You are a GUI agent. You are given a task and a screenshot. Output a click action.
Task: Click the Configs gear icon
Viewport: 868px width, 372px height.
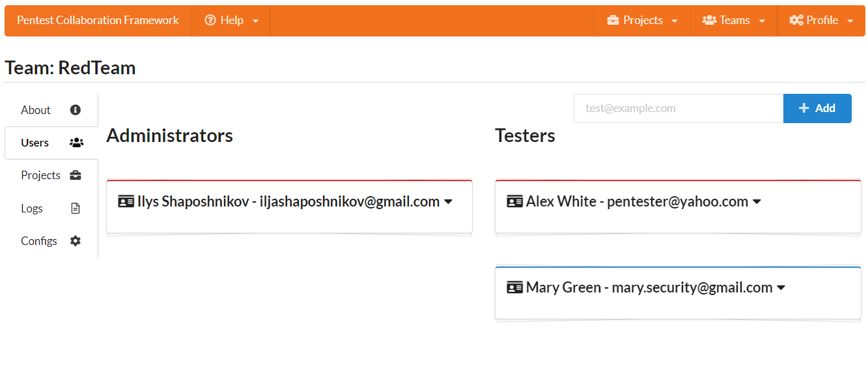point(76,241)
